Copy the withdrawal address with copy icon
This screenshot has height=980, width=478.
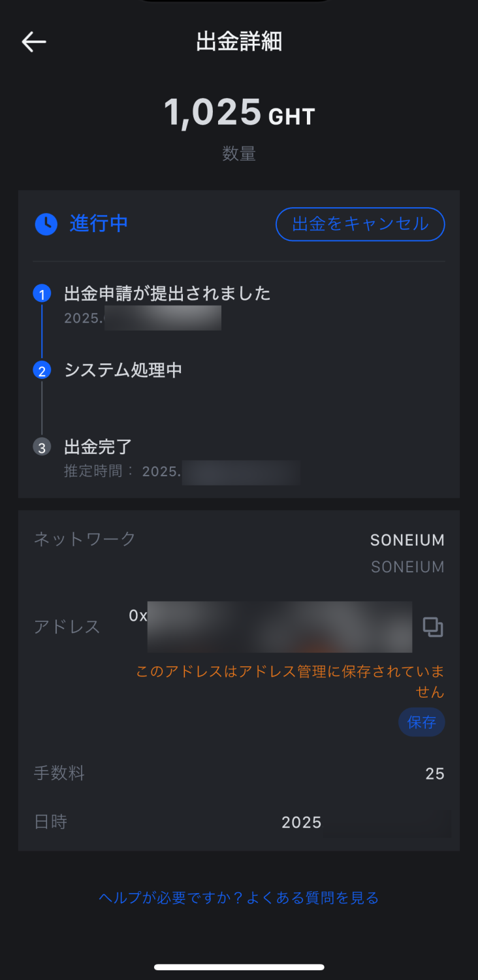point(432,627)
